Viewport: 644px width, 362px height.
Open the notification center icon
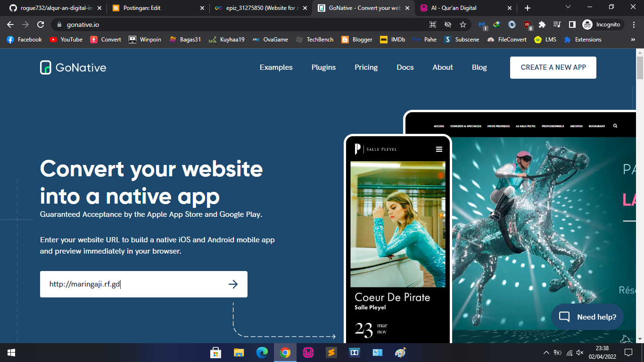pyautogui.click(x=628, y=353)
